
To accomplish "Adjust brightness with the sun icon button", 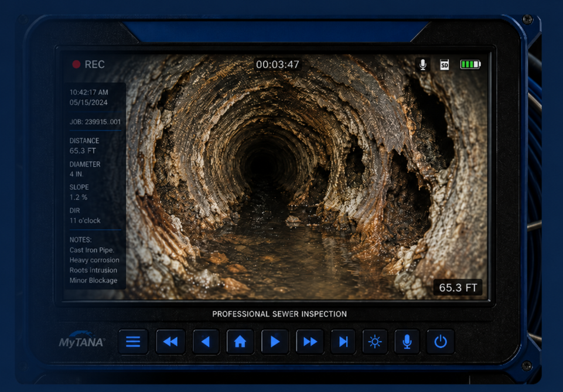I will point(375,342).
